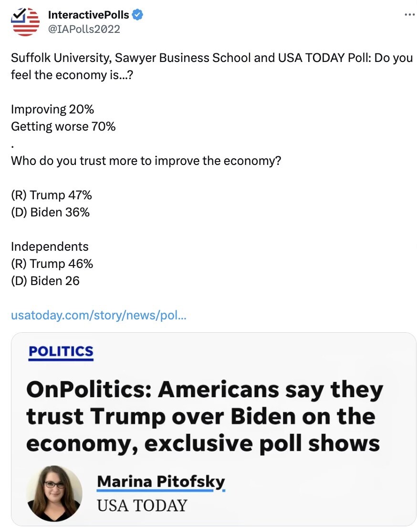Click the '(R) Trump 46%' line

pyautogui.click(x=52, y=264)
